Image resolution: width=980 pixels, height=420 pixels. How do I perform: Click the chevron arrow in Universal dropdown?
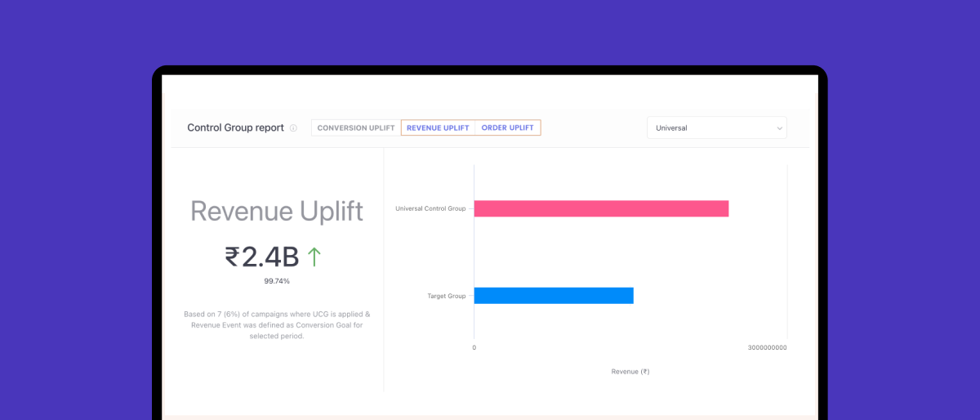pyautogui.click(x=778, y=128)
